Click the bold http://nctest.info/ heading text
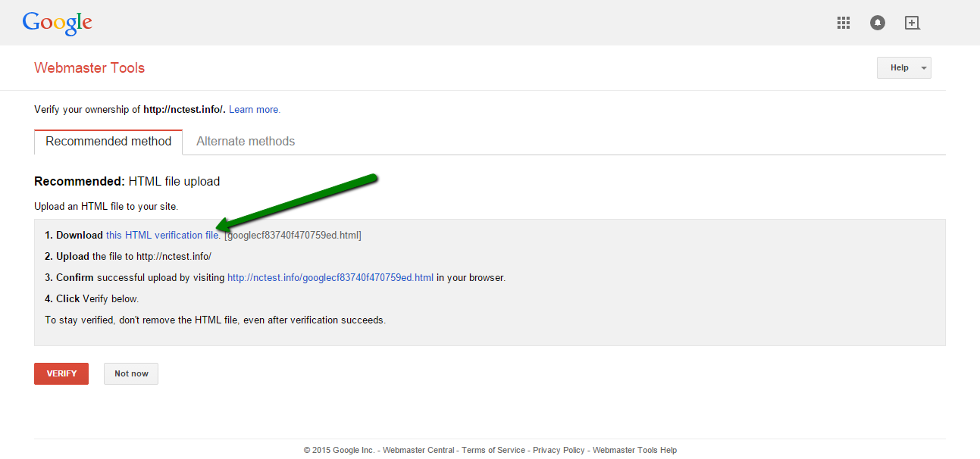Image resolution: width=980 pixels, height=459 pixels. [x=184, y=110]
